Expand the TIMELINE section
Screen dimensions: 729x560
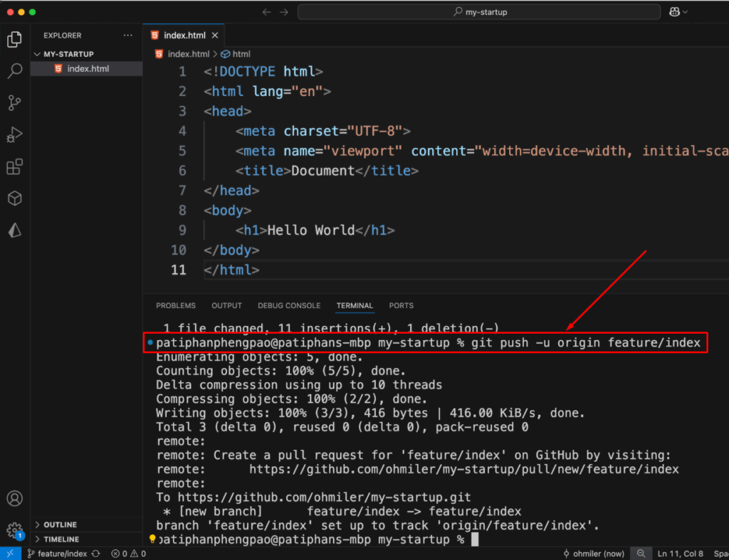(x=61, y=539)
